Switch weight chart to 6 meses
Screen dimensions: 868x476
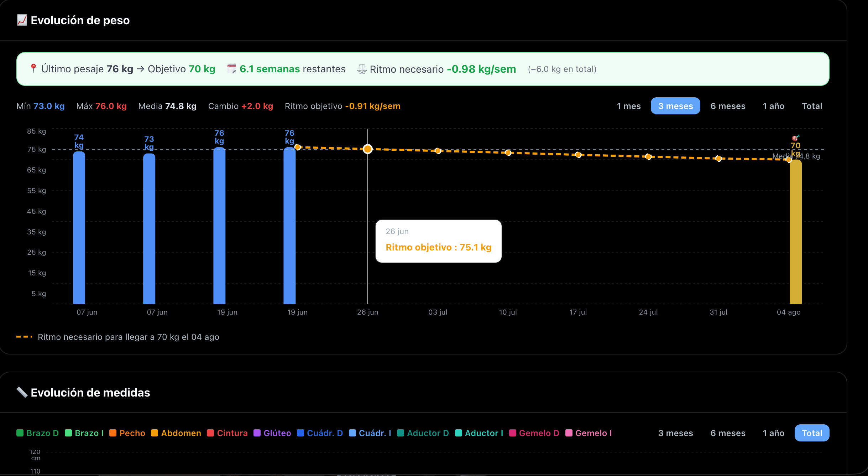(728, 106)
